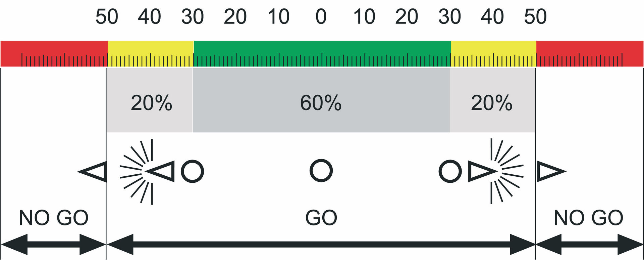This screenshot has width=644, height=260.
Task: Click the leftmost 50 scale label
Action: pyautogui.click(x=107, y=16)
